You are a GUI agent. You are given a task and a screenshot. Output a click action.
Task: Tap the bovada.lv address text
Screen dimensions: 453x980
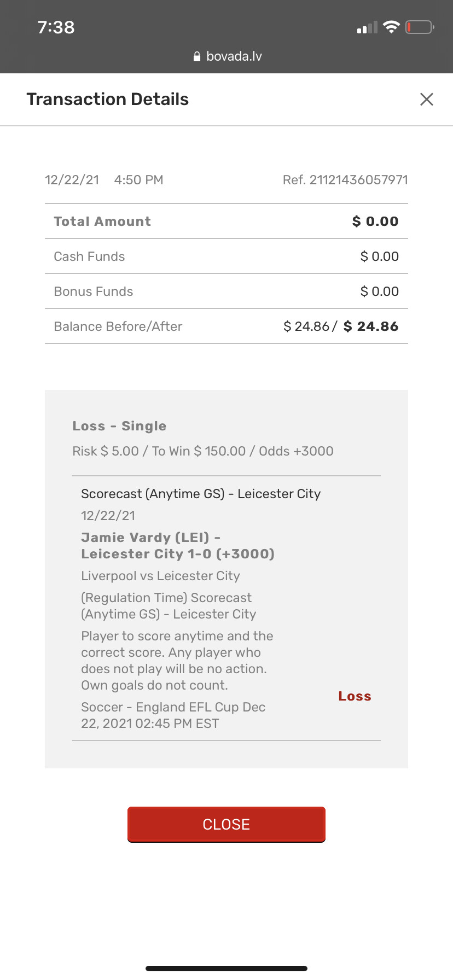click(234, 56)
